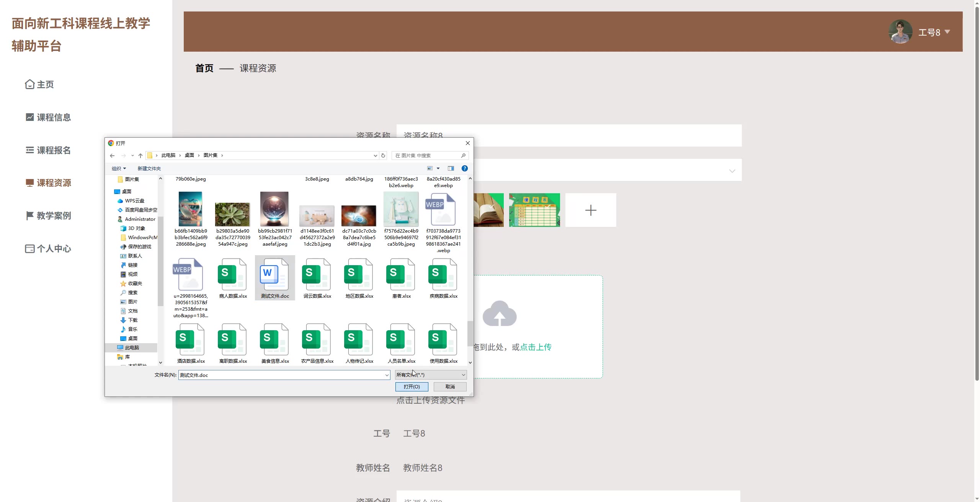
Task: Click the cloud upload icon
Action: [x=500, y=314]
